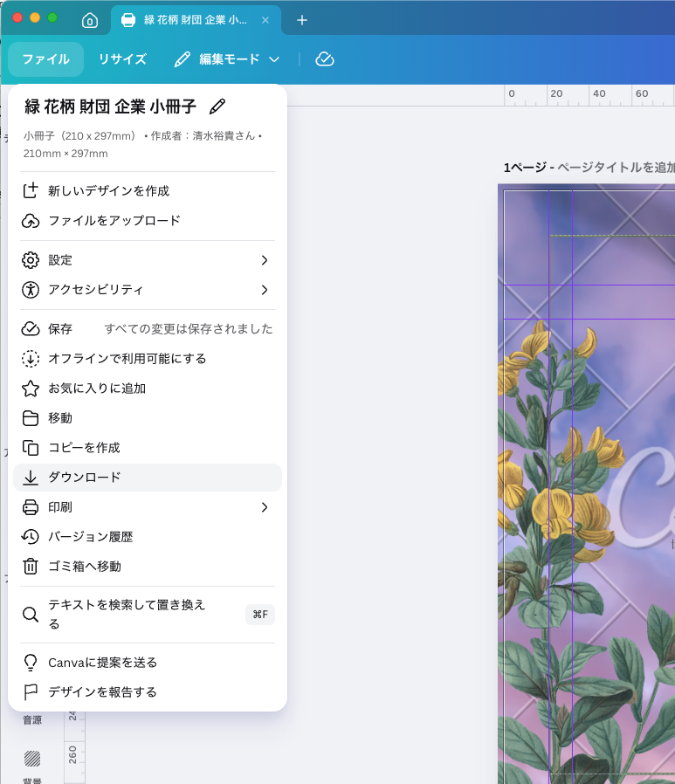Click the copy icon beside コピーを作成
The height and width of the screenshot is (784, 675).
tap(31, 448)
